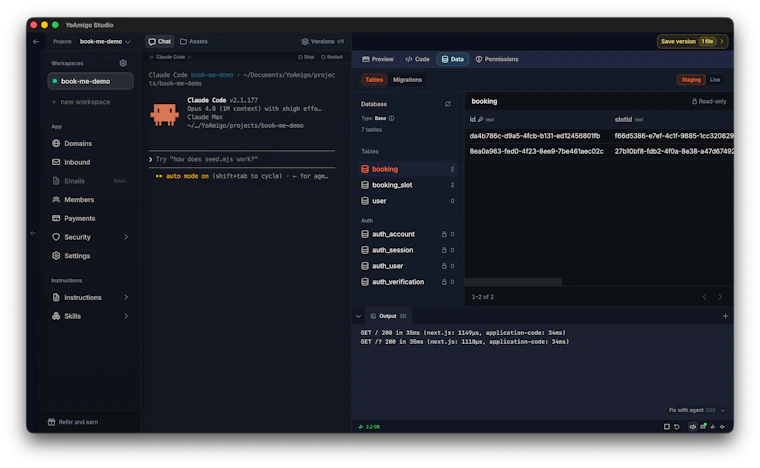Screen dimensions: 760x468
Task: Select the book-me-demo workspace
Action: pyautogui.click(x=91, y=81)
